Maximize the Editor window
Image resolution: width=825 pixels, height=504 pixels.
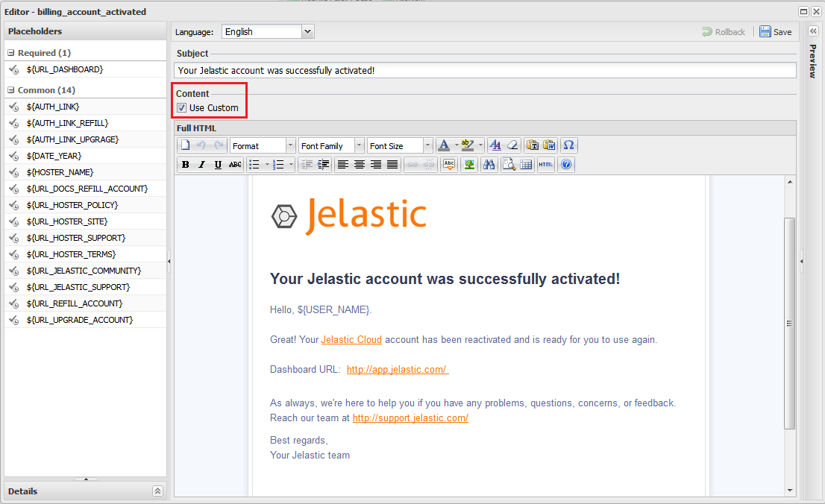pos(803,12)
